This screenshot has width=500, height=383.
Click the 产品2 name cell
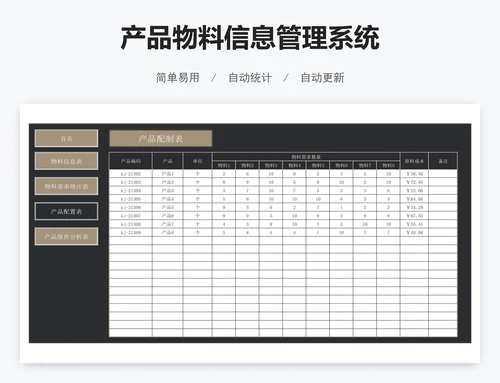point(167,182)
